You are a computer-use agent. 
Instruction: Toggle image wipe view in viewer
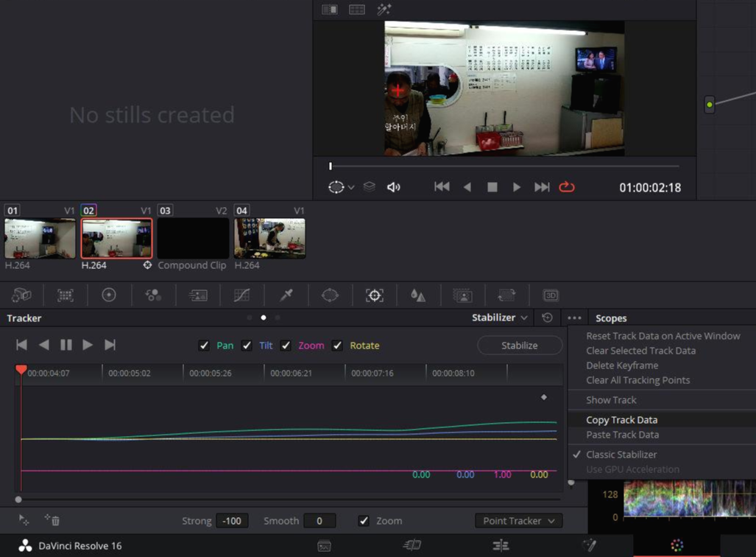tap(330, 10)
